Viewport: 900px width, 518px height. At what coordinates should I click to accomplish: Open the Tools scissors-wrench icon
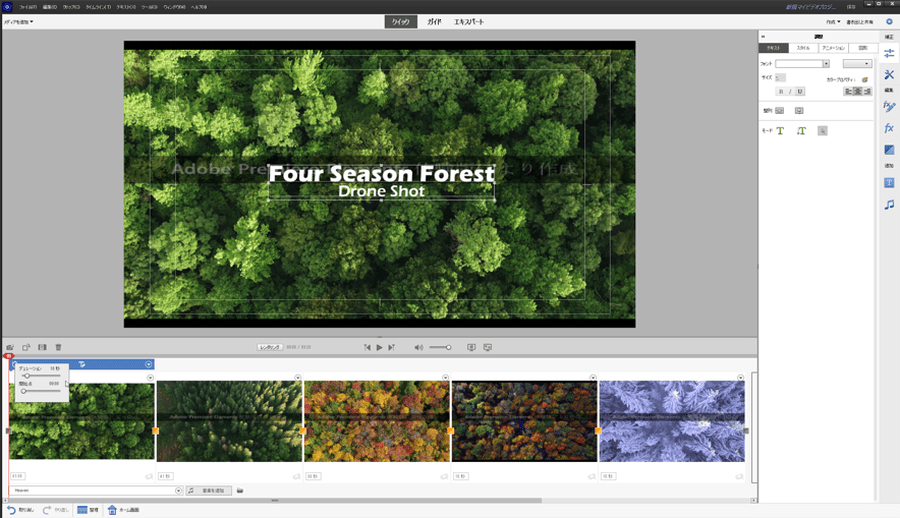[889, 75]
